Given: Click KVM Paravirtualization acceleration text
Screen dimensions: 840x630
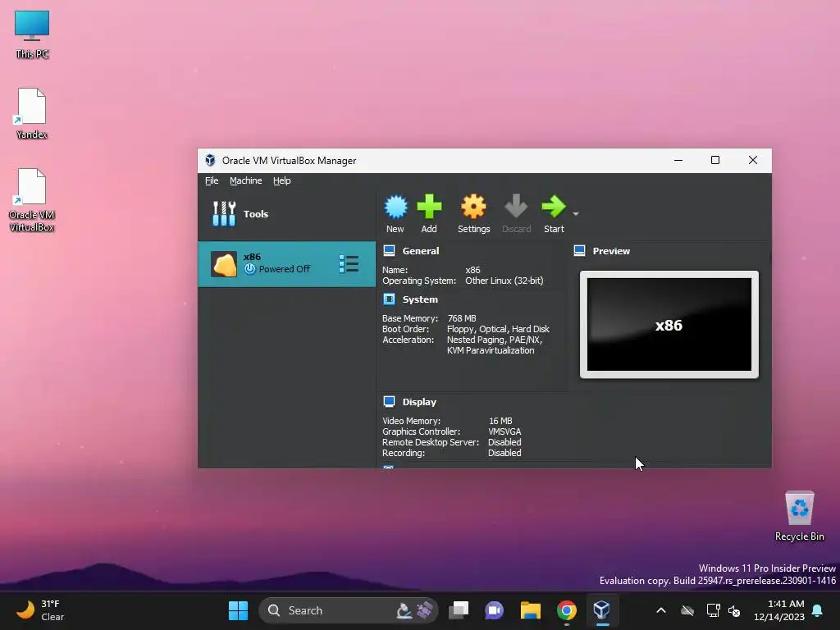Looking at the screenshot, I should [x=491, y=350].
